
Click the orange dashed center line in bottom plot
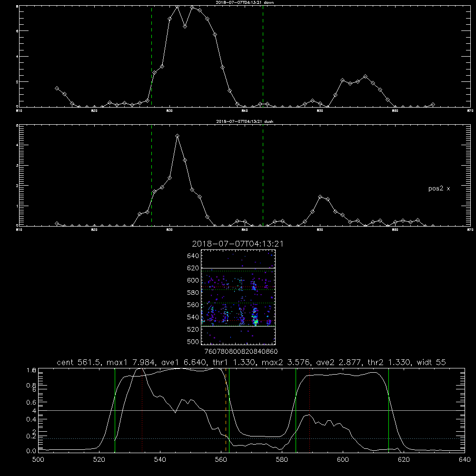226,410
